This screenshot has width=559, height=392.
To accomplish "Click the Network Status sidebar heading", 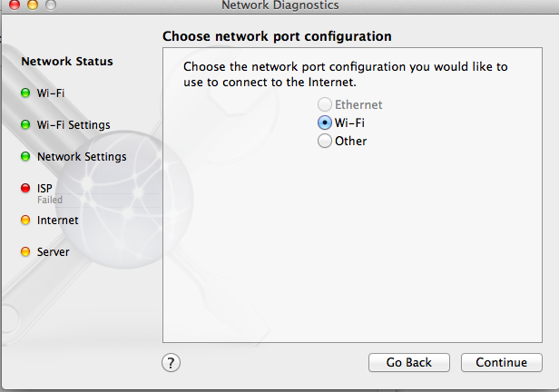I will coord(67,62).
